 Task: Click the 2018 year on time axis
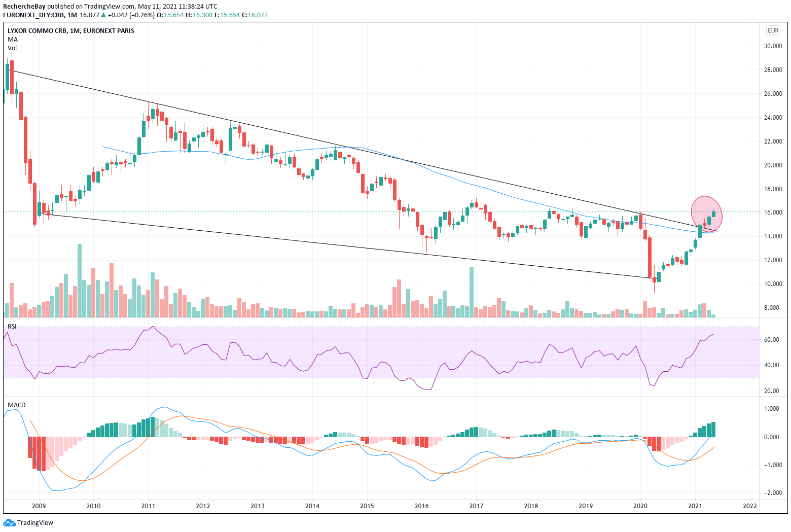pyautogui.click(x=531, y=506)
